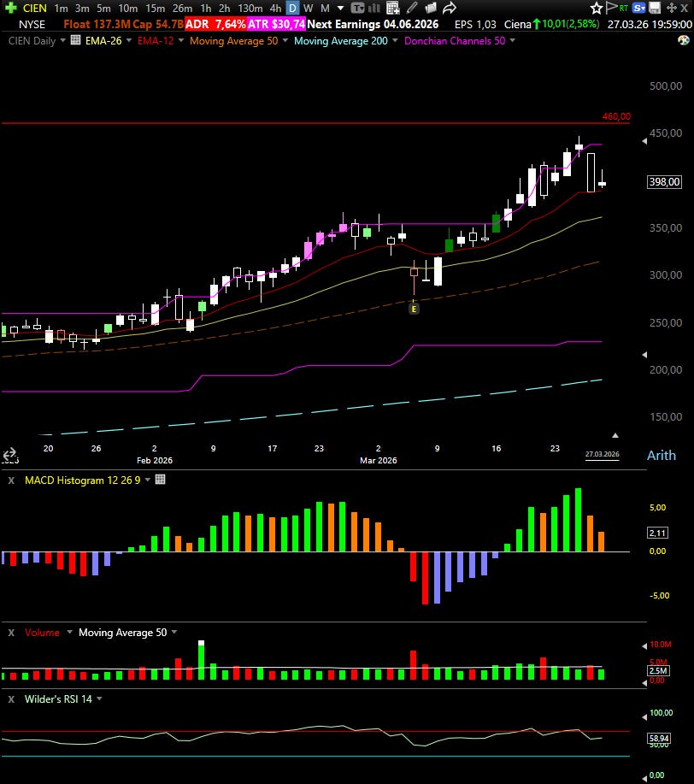Open the Donchian Channels 50 dropdown
Viewport: 694px width, 784px height.
[513, 40]
